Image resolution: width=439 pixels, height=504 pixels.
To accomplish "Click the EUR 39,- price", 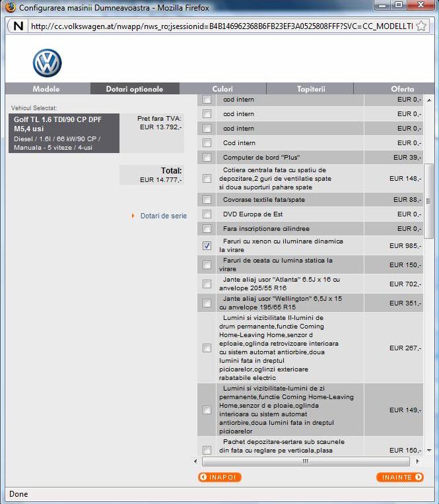I will click(407, 158).
